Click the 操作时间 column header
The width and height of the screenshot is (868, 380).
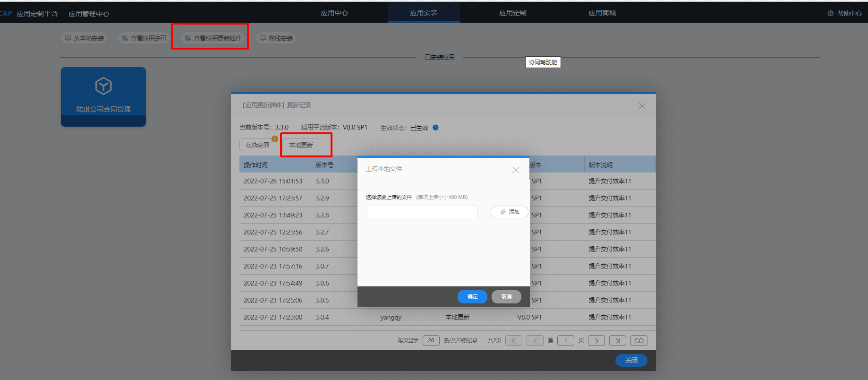point(275,164)
